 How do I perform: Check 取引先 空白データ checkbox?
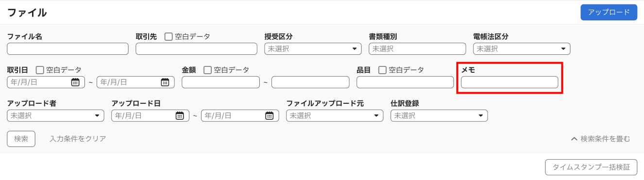tap(169, 36)
